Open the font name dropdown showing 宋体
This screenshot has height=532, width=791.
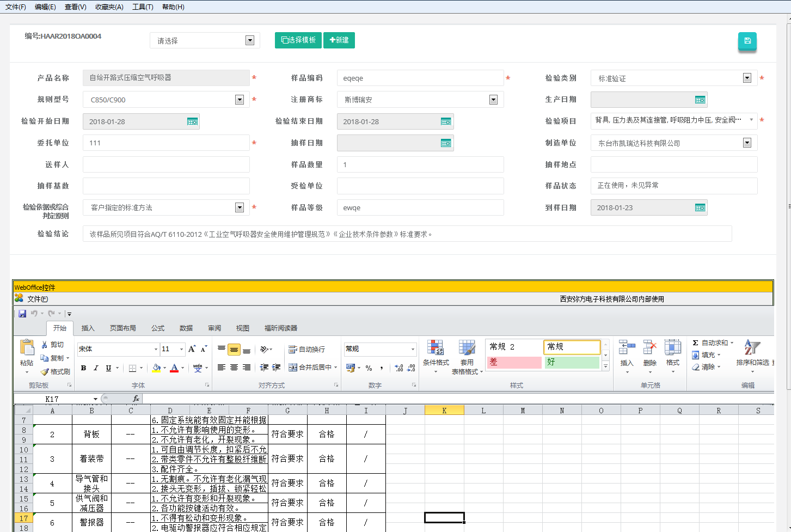pos(156,349)
